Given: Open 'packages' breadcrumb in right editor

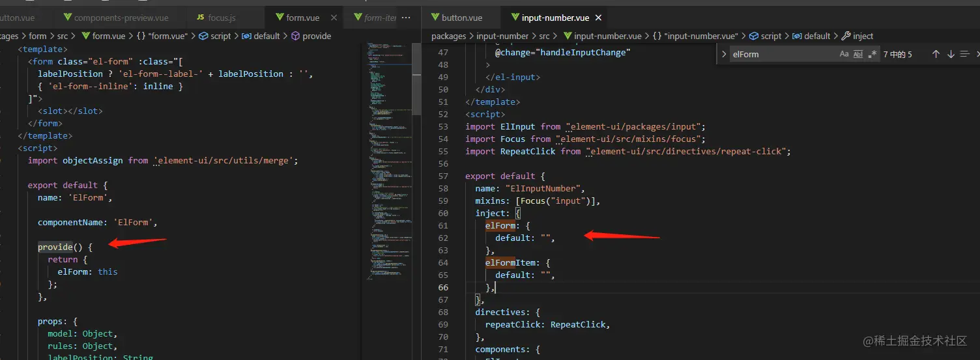Looking at the screenshot, I should (x=448, y=36).
